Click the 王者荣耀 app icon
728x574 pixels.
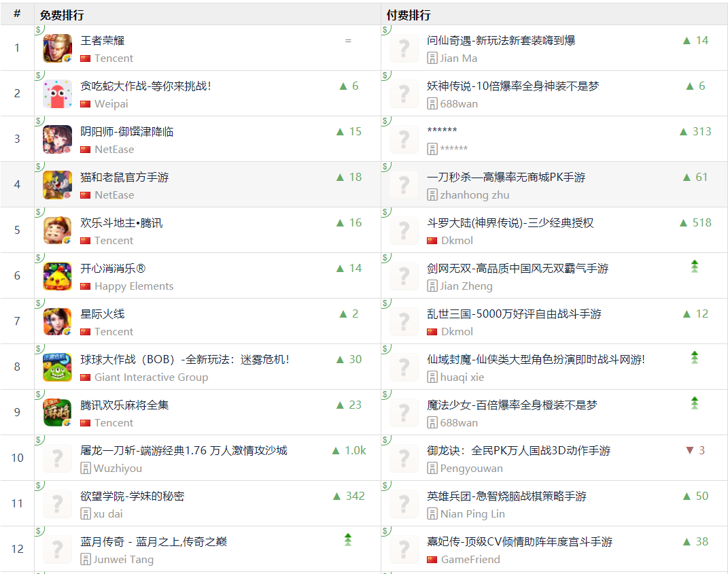click(57, 48)
